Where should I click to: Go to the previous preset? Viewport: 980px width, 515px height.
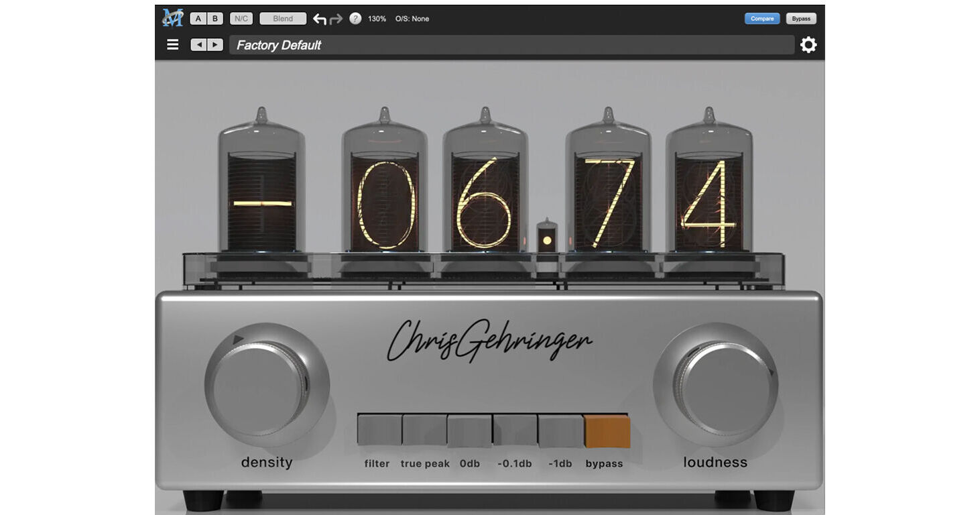coord(198,45)
